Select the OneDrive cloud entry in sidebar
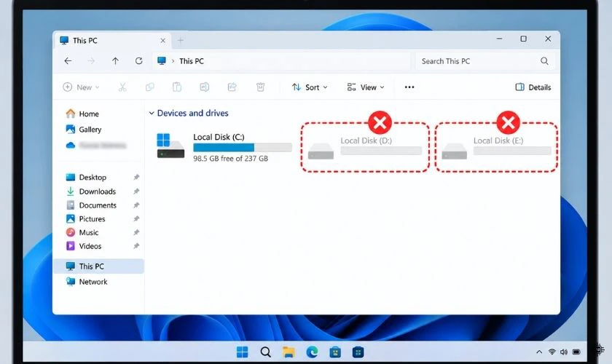Viewport: 612px width, 364px height. (x=96, y=146)
